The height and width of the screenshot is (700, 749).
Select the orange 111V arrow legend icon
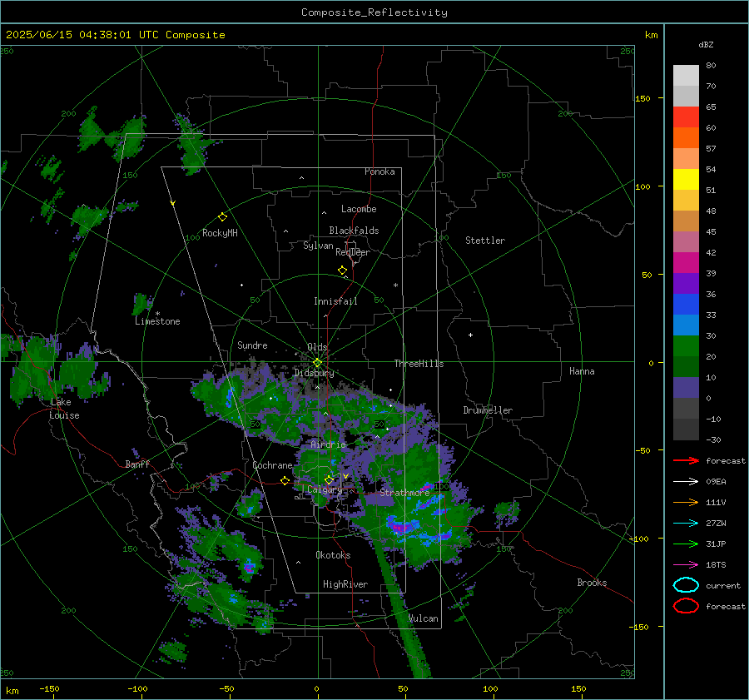click(x=686, y=502)
